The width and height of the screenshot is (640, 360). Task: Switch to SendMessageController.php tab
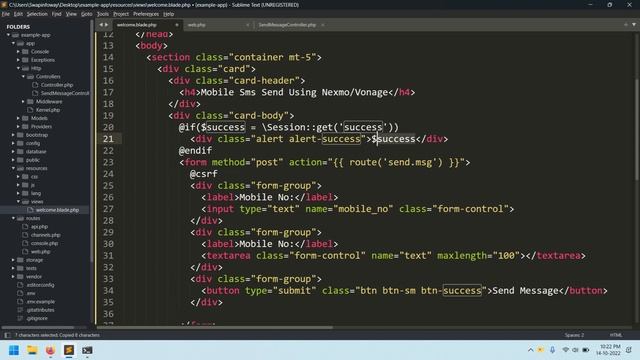click(x=287, y=25)
